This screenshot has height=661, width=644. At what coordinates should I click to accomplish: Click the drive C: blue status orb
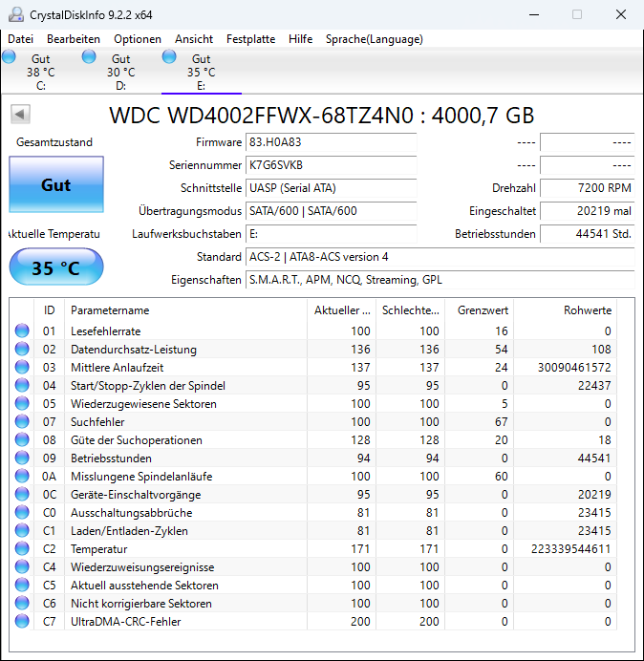tap(9, 56)
